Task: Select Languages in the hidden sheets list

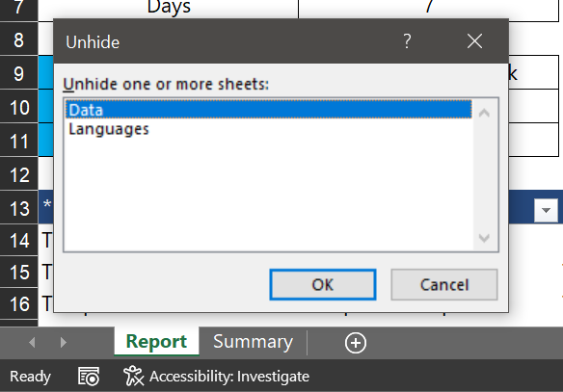Action: point(268,129)
